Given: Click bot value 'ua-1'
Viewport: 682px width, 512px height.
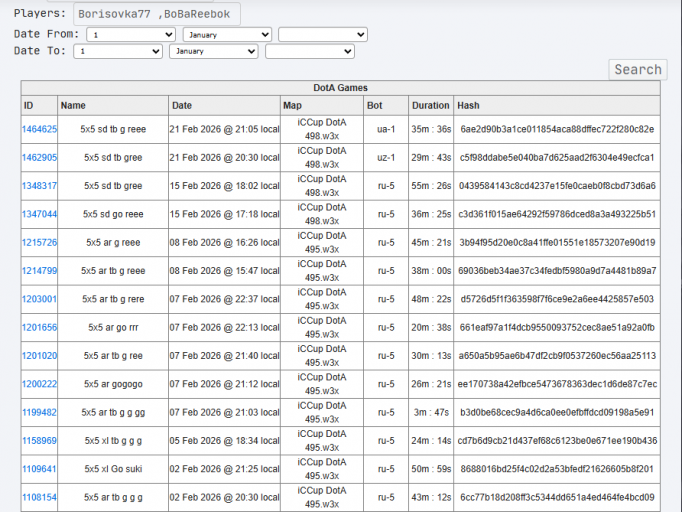Looking at the screenshot, I should click(x=386, y=129).
